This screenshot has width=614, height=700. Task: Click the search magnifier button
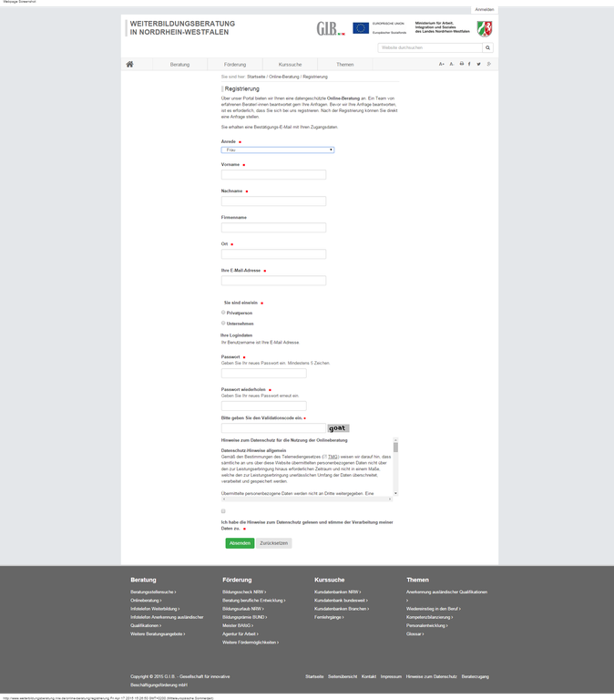[x=487, y=47]
